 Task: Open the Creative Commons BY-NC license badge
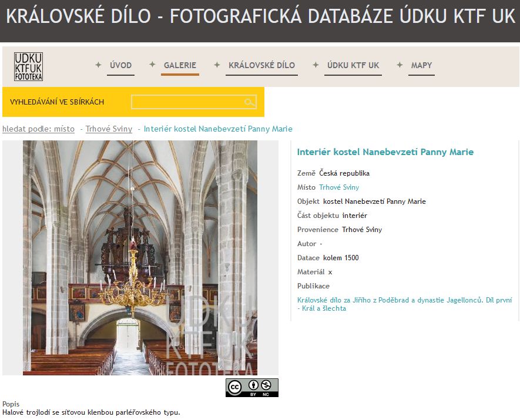click(251, 387)
